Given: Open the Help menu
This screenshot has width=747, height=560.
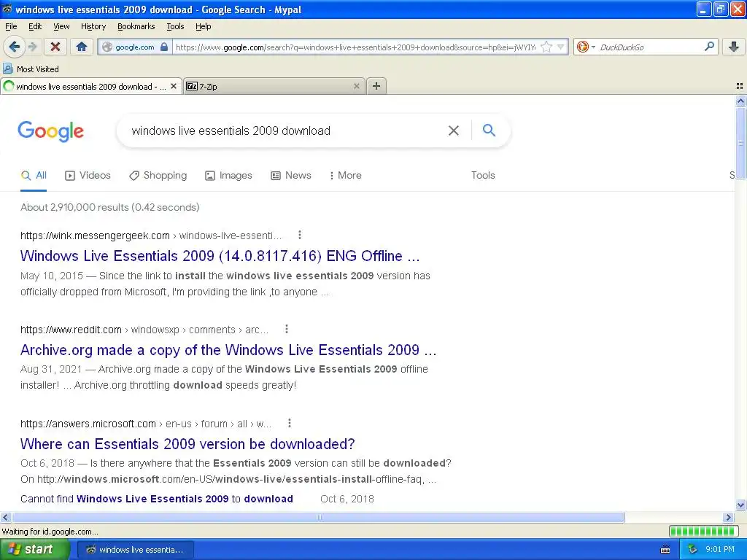Looking at the screenshot, I should (203, 26).
